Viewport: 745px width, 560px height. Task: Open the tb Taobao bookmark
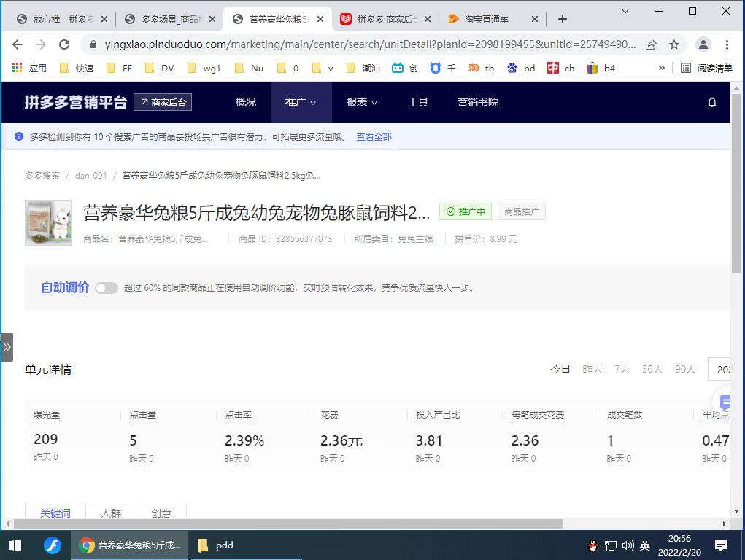tap(482, 69)
